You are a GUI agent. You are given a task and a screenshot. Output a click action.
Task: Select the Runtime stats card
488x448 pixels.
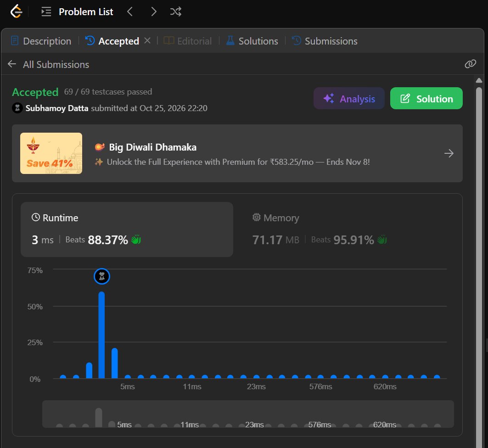click(127, 230)
